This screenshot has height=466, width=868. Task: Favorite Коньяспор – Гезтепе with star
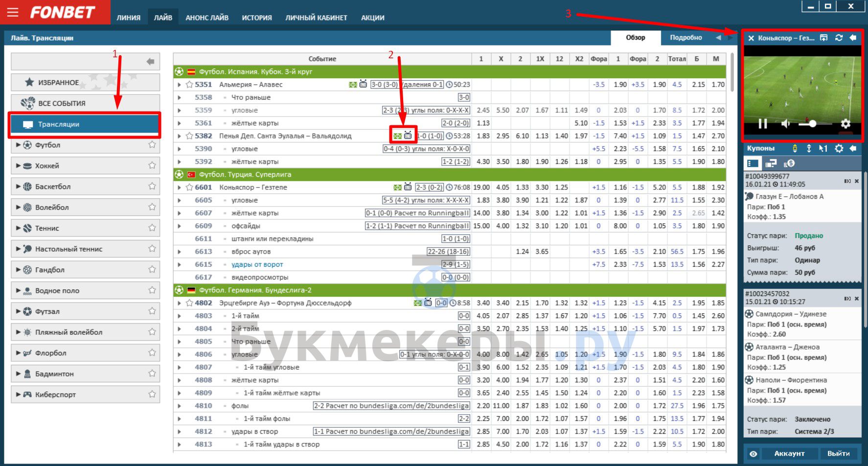(189, 187)
